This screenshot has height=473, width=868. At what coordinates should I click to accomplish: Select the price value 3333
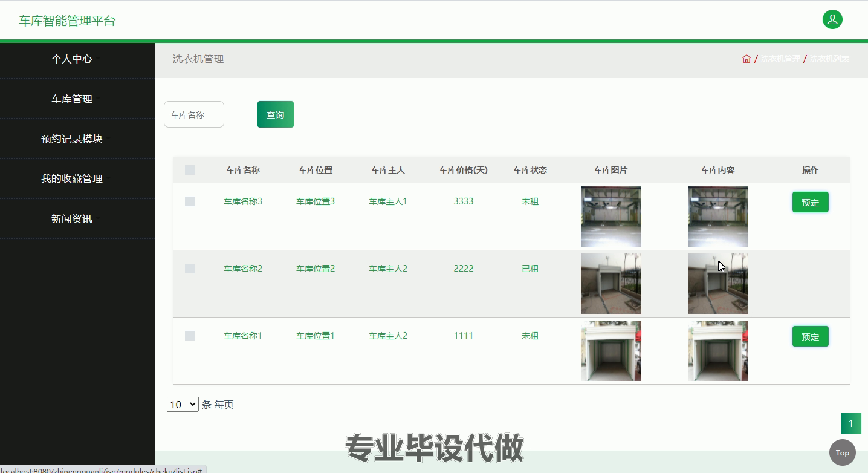coord(464,201)
